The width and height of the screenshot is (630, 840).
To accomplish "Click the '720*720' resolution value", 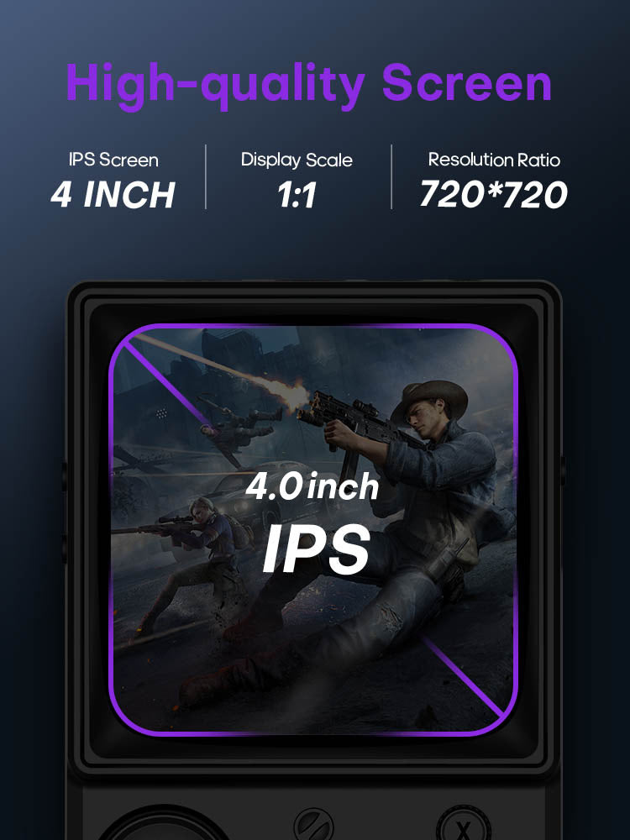I will 493,193.
